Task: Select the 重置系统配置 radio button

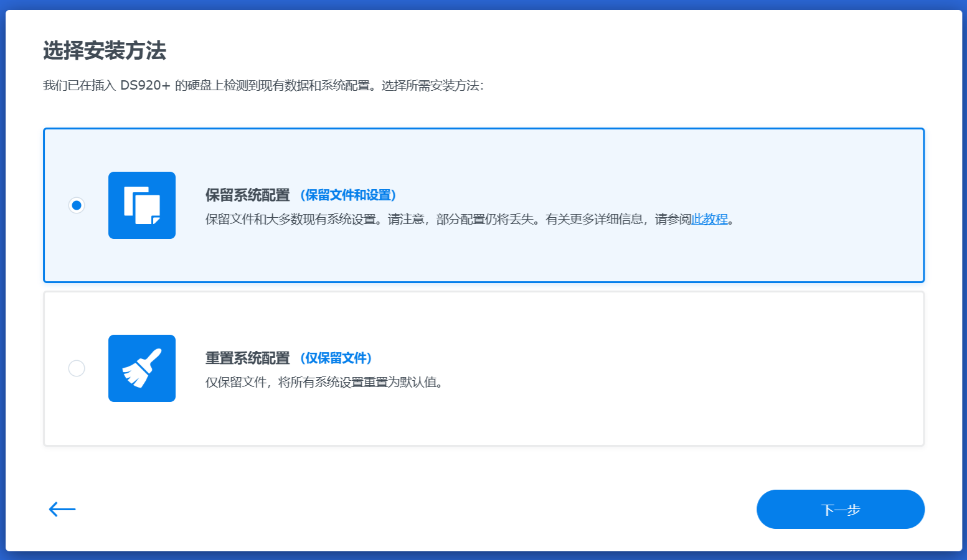Action: 77,368
